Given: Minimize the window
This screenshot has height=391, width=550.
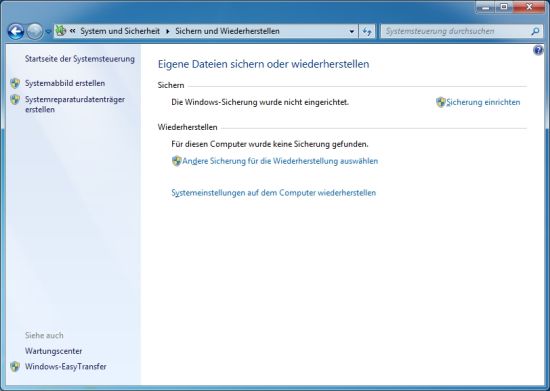Looking at the screenshot, I should pyautogui.click(x=485, y=7).
